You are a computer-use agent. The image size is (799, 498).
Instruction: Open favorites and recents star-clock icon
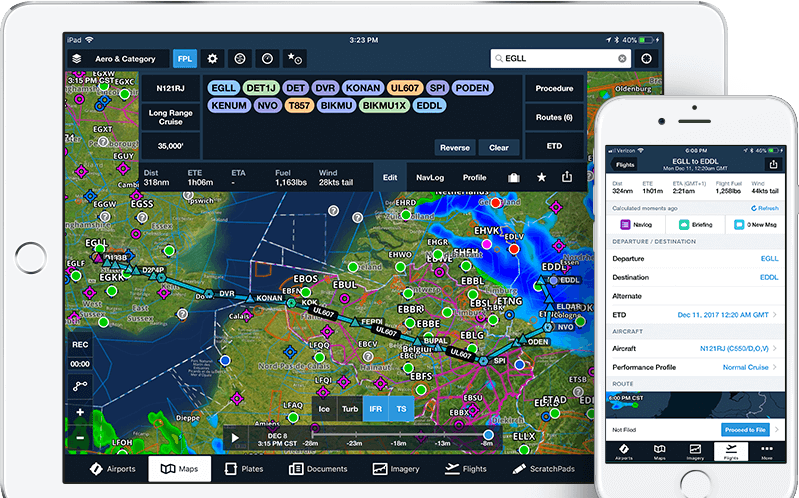point(295,59)
